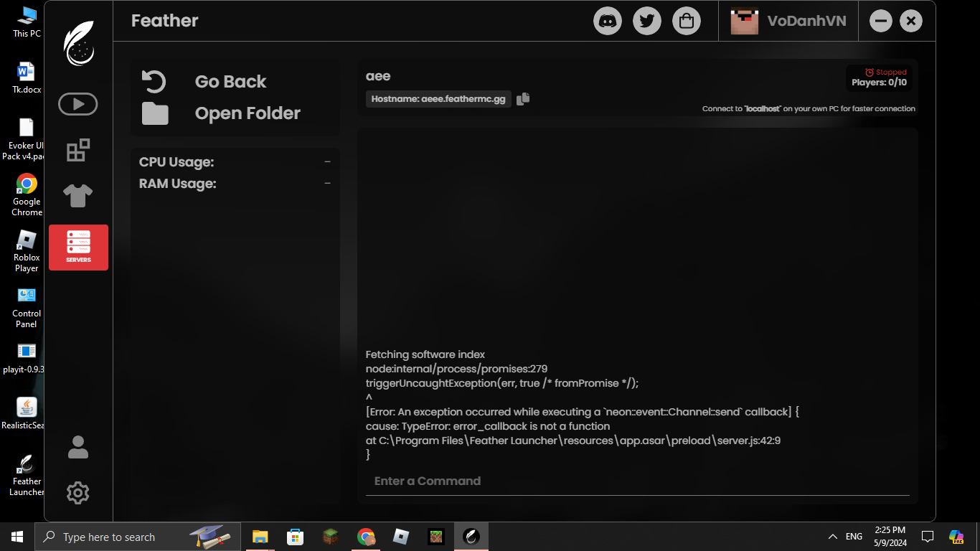The width and height of the screenshot is (980, 551).
Task: Open the account profile icon in the sidebar
Action: tap(78, 447)
